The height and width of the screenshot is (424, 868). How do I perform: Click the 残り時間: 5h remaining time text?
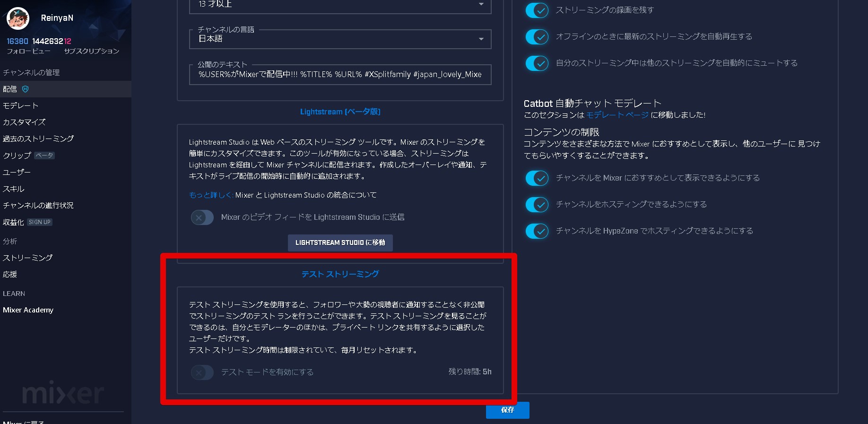(470, 372)
